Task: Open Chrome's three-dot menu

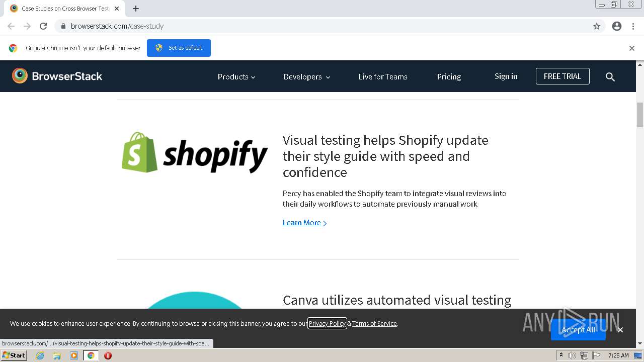Action: (633, 26)
